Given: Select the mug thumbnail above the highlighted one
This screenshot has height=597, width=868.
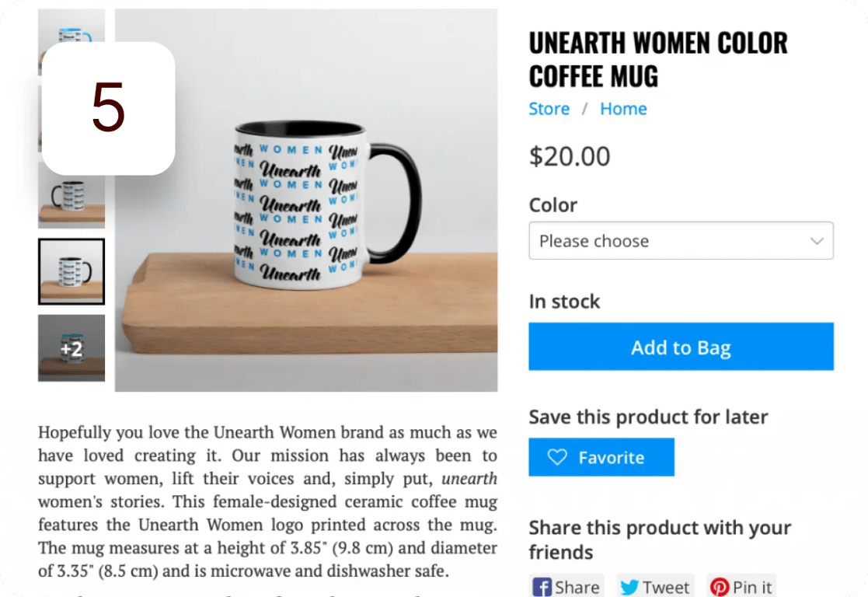Looking at the screenshot, I should coord(71,196).
